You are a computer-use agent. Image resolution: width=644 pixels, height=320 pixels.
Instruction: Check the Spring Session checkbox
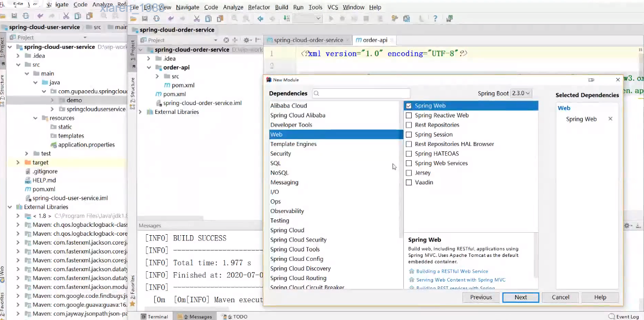(408, 135)
